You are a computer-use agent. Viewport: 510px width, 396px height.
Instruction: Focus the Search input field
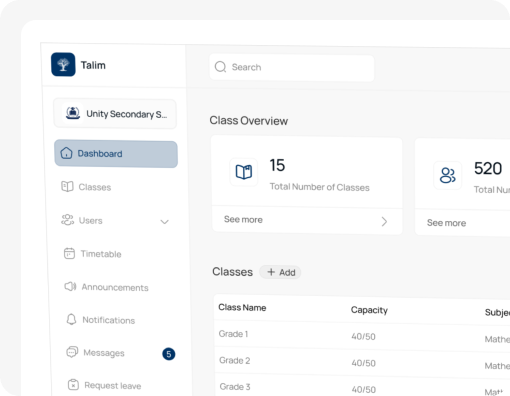tap(292, 68)
